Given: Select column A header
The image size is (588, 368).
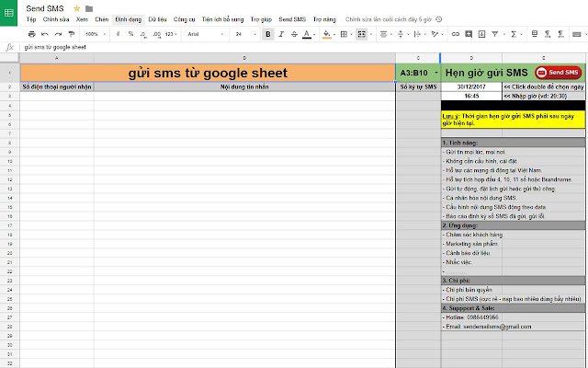Looking at the screenshot, I should pos(57,58).
